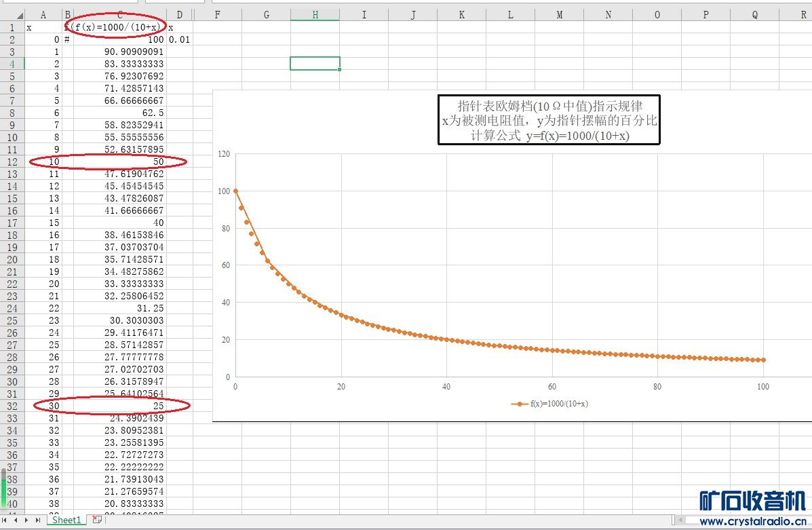
Task: Select cell with value 50 in row 12
Action: click(119, 162)
